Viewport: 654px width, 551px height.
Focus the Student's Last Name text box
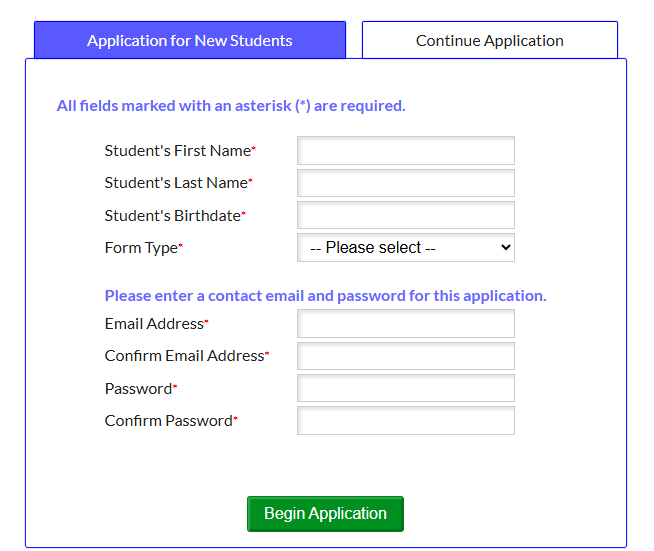point(406,183)
